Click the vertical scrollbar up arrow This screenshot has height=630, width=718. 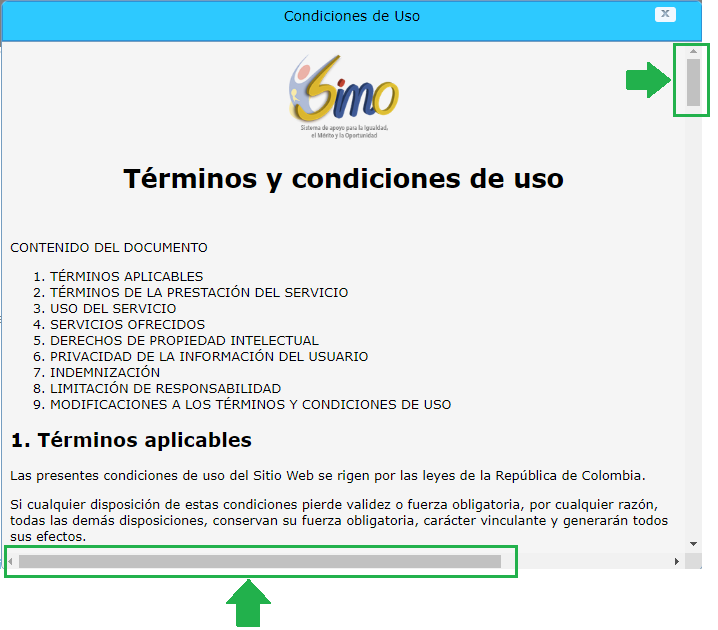[x=693, y=51]
